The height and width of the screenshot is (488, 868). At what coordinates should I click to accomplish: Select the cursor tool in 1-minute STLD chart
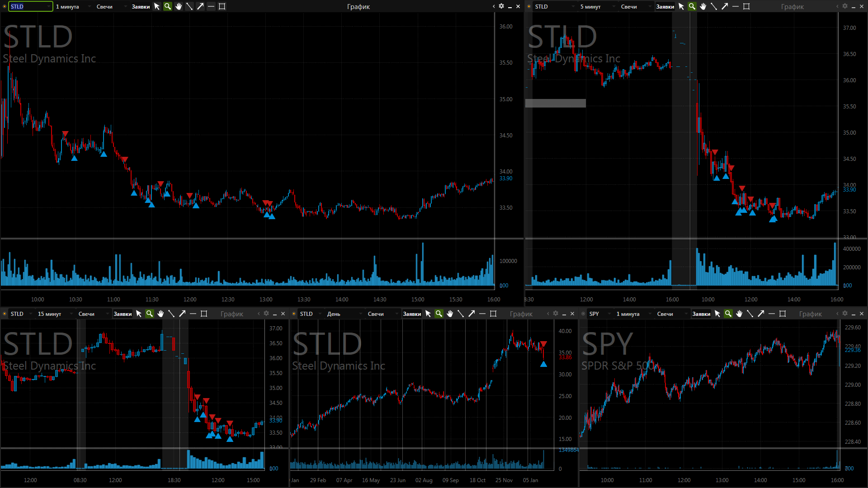click(x=157, y=6)
